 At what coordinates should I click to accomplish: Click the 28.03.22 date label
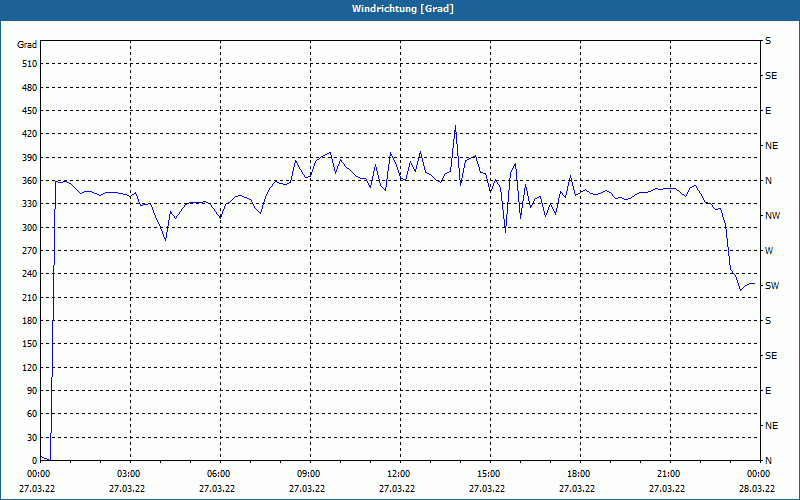click(x=757, y=489)
